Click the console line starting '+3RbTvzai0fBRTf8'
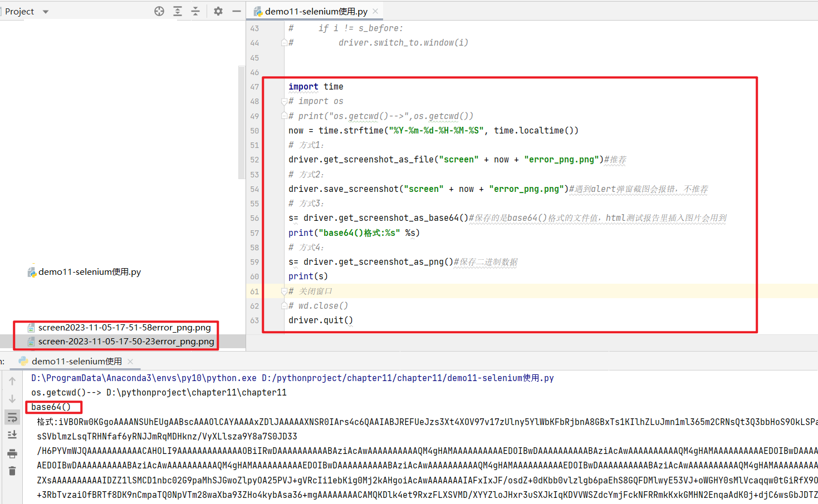818x504 pixels. (x=427, y=495)
